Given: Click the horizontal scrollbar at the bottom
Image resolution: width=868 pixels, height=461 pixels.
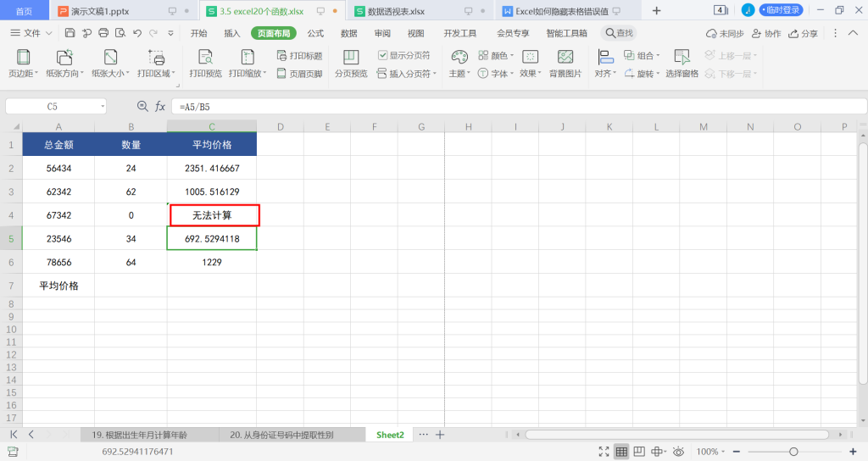Looking at the screenshot, I should [x=676, y=435].
